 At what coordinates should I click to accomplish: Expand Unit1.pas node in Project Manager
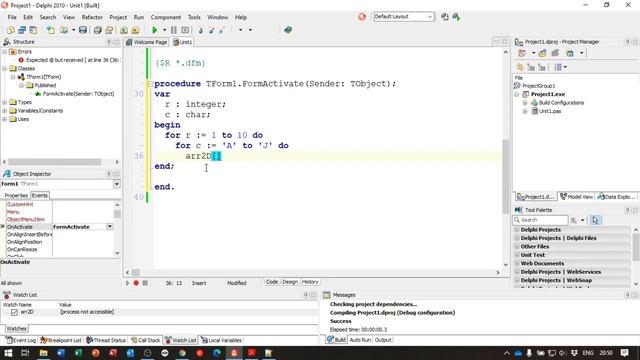(525, 111)
